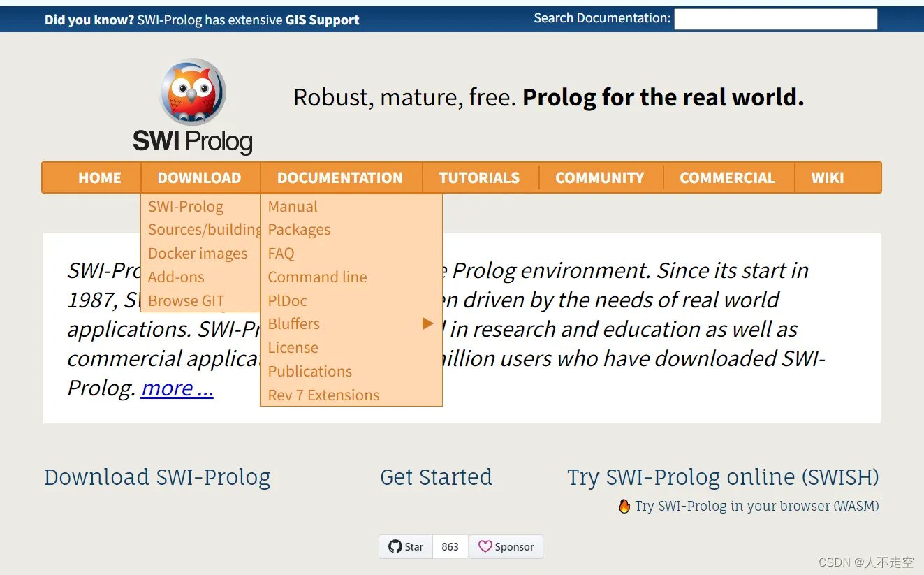
Task: Open the FAQ entry
Action: click(x=281, y=253)
